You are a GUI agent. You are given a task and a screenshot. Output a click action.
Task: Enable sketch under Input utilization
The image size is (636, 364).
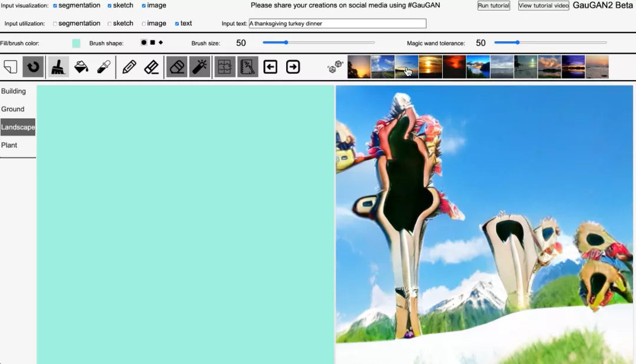click(110, 24)
